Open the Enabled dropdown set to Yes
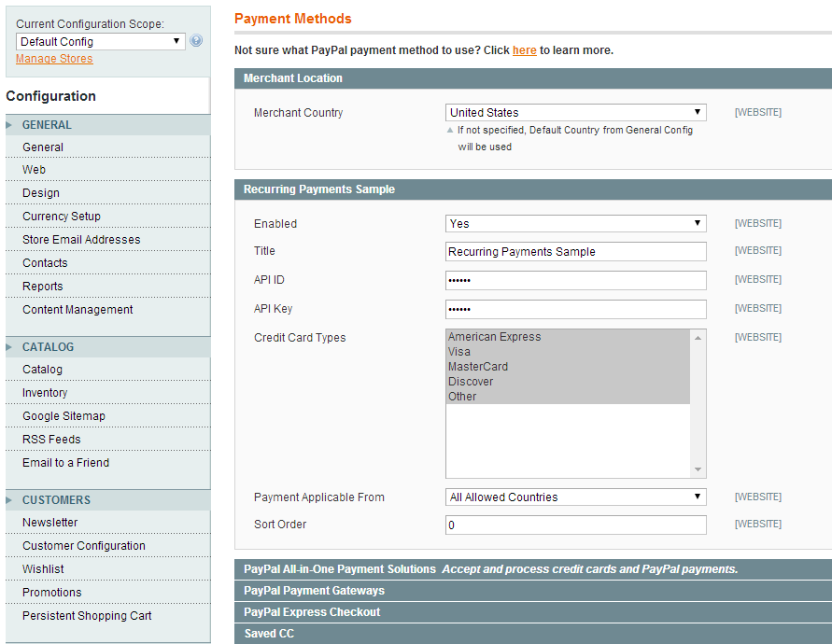The width and height of the screenshot is (832, 644). coord(576,223)
